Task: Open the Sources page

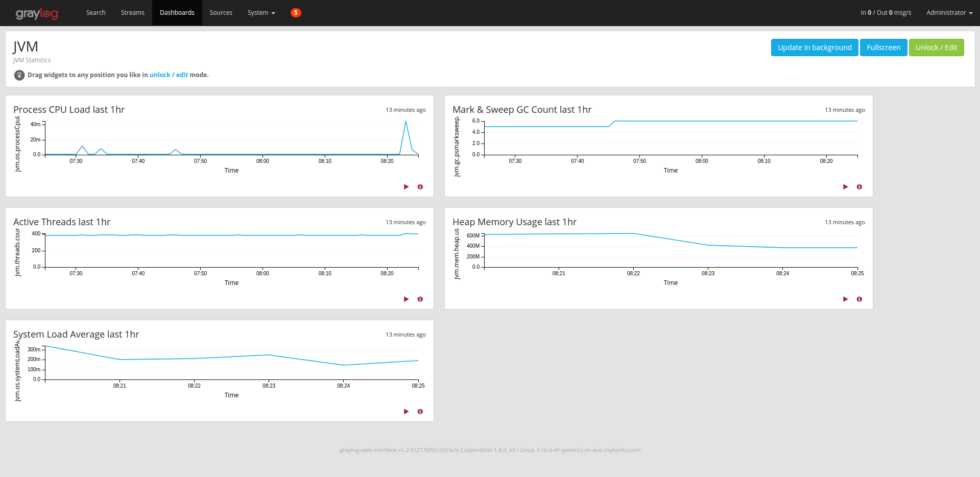Action: coord(221,13)
